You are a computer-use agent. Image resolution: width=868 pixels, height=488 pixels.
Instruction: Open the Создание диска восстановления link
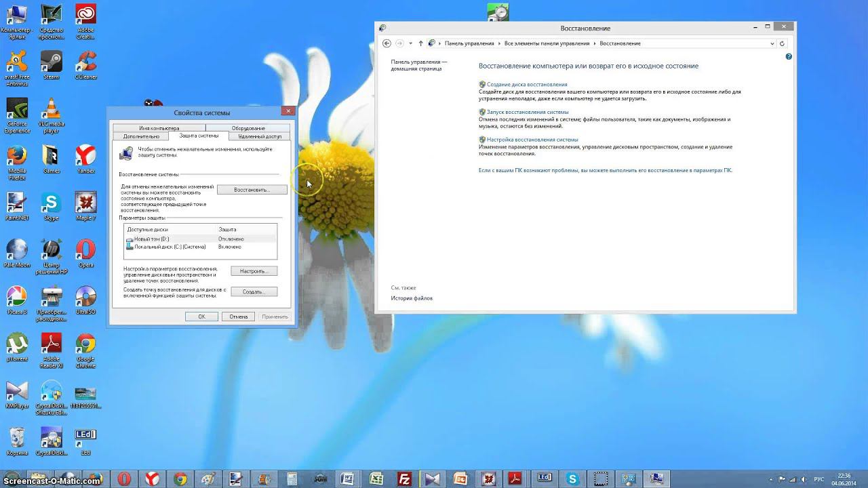[527, 85]
